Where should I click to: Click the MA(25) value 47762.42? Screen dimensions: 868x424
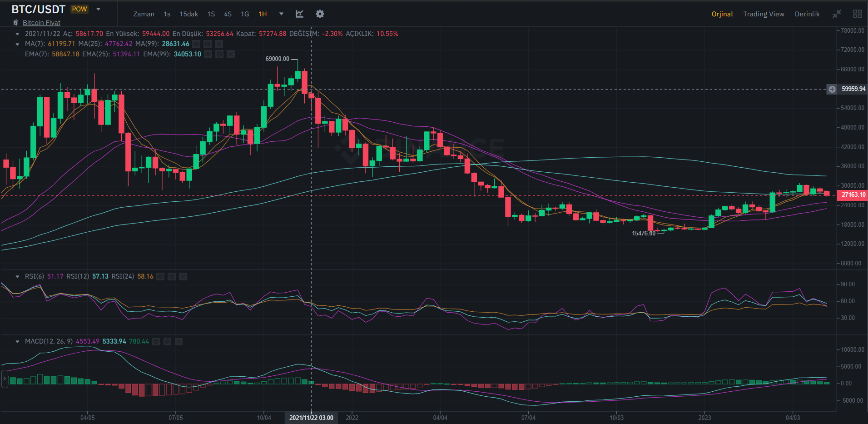(119, 44)
